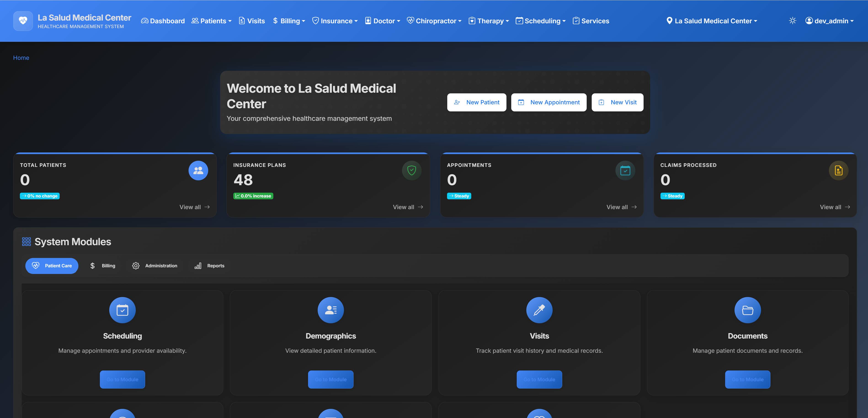Screen dimensions: 868x418
Task: Click the Documents module folder icon
Action: pyautogui.click(x=747, y=310)
